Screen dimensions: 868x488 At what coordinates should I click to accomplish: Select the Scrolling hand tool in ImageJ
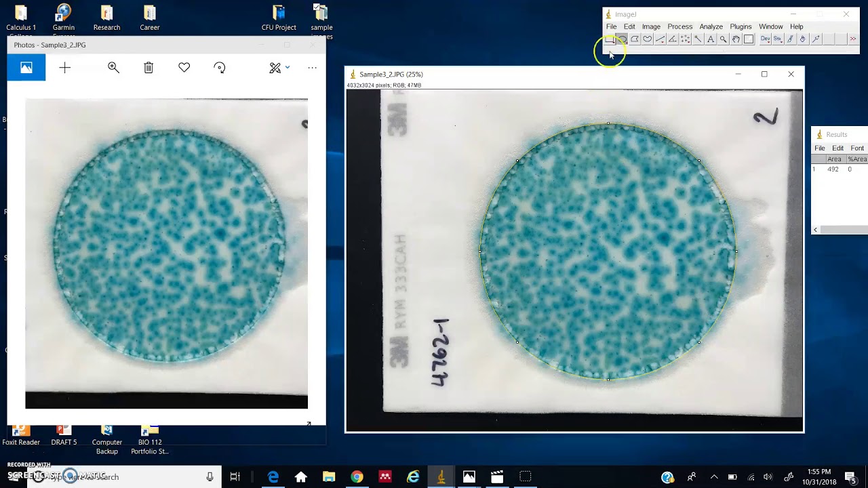pos(736,39)
